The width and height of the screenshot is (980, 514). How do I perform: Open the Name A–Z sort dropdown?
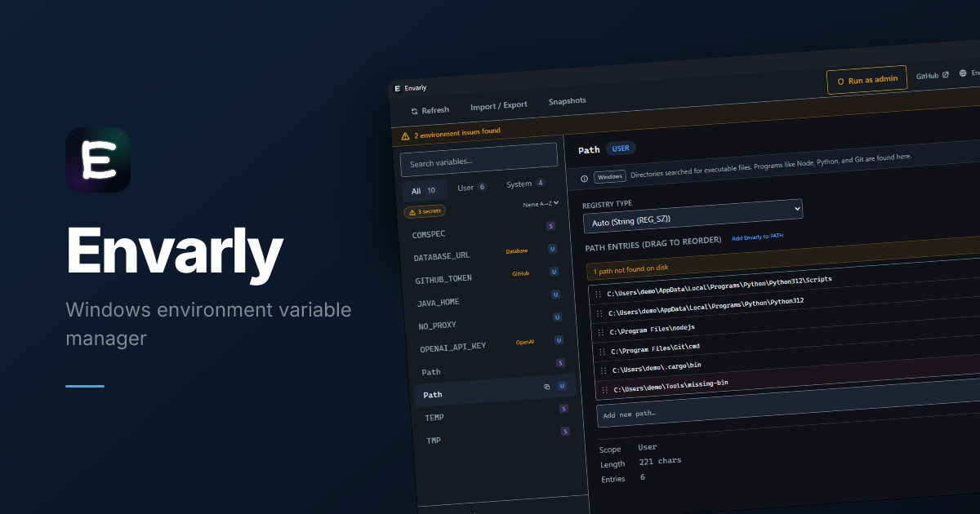541,204
